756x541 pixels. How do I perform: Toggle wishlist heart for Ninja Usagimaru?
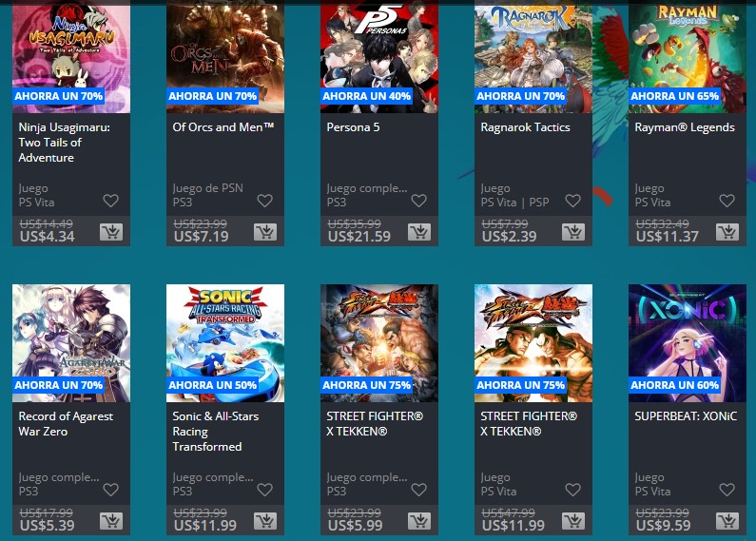coord(111,201)
